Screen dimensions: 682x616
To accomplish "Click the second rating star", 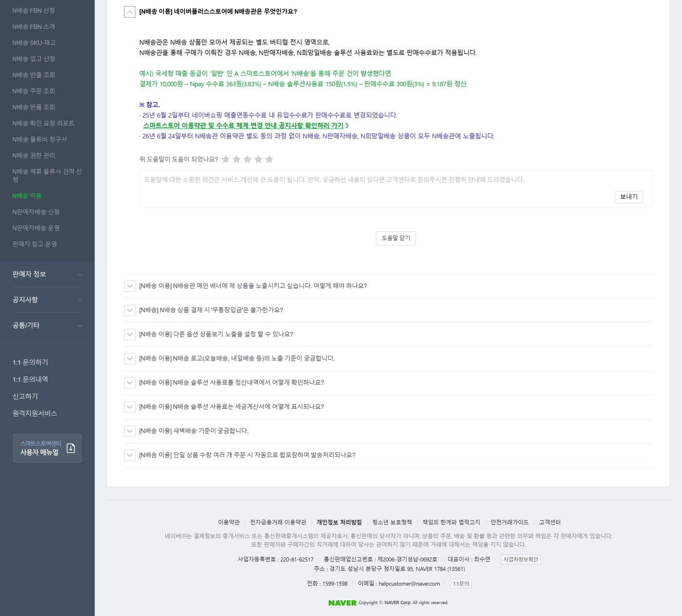I will [x=237, y=159].
